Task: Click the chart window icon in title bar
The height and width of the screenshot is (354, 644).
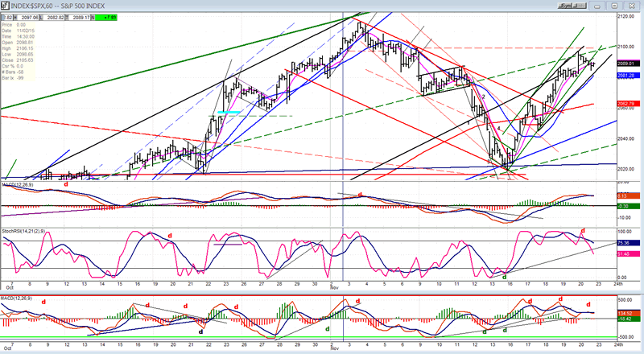Action: pos(6,7)
